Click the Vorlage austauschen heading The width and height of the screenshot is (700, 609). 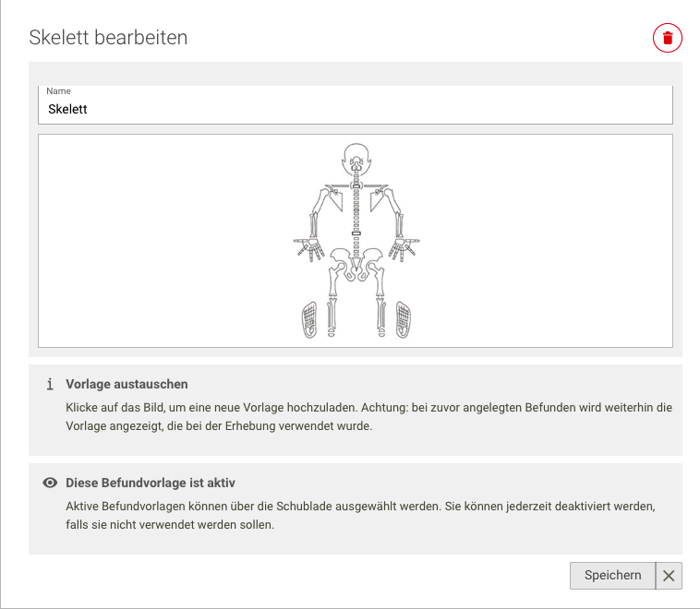pos(127,384)
